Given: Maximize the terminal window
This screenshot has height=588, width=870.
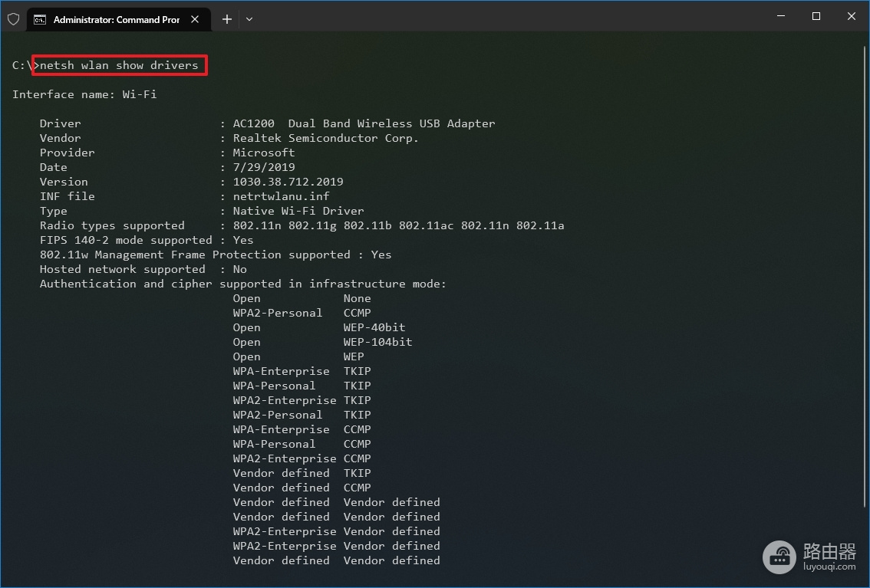Looking at the screenshot, I should point(816,16).
